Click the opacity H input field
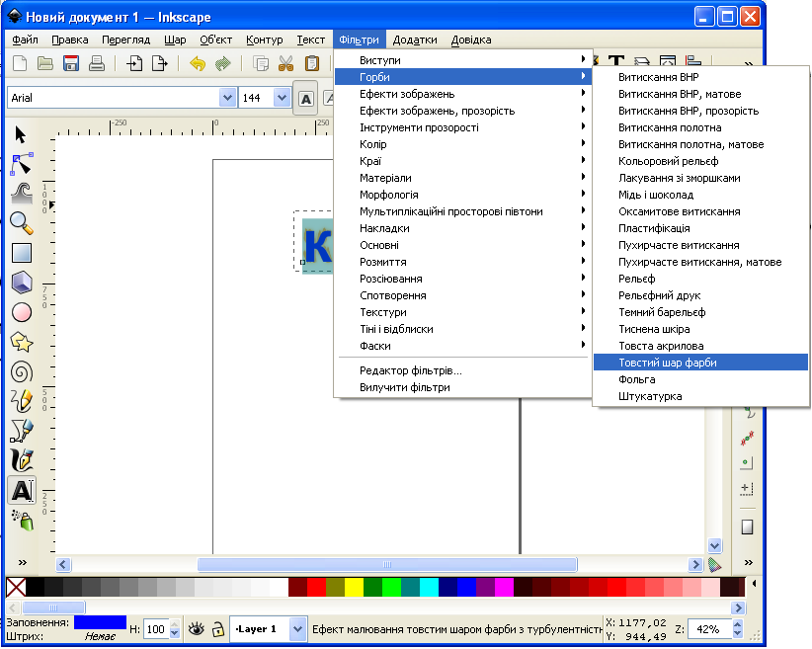This screenshot has height=649, width=812. (156, 629)
